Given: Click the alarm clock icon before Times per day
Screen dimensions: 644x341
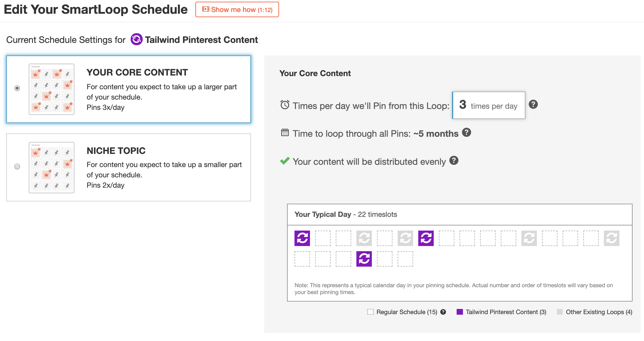Looking at the screenshot, I should (285, 105).
